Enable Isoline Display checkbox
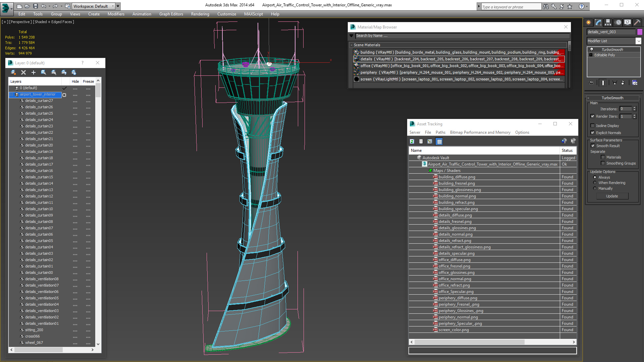The height and width of the screenshot is (362, 644). (x=593, y=126)
